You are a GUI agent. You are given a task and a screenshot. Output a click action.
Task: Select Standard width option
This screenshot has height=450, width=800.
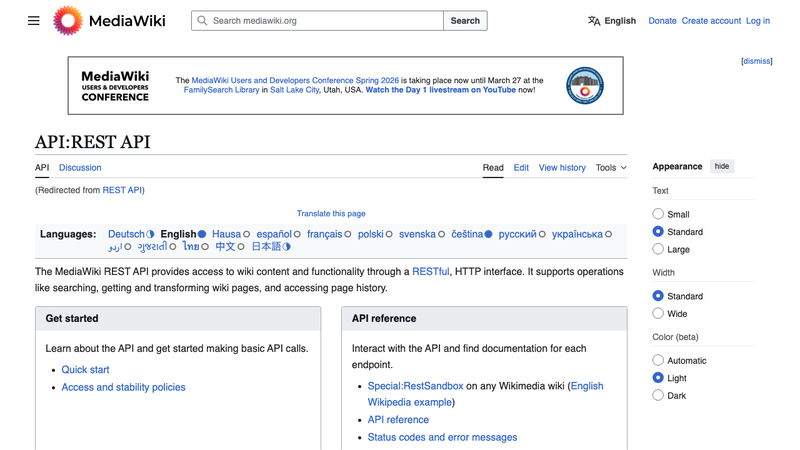click(x=658, y=296)
